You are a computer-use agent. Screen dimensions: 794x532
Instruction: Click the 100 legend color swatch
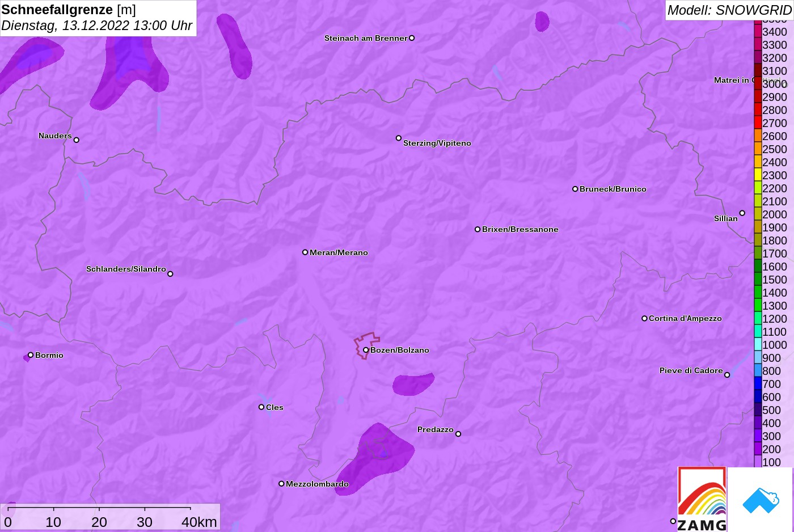point(758,462)
